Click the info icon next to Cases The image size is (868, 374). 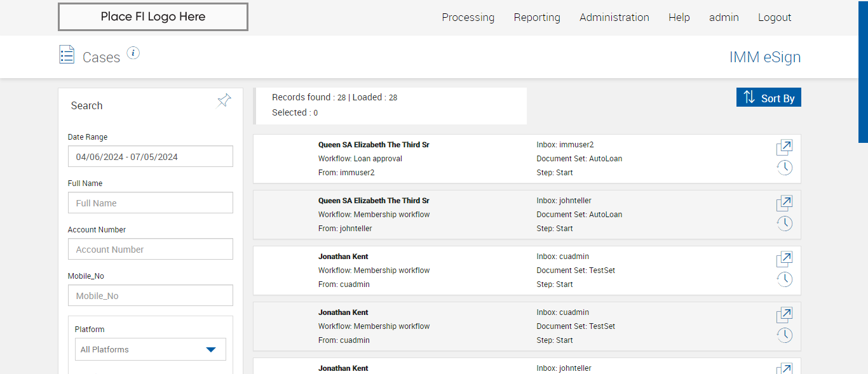(x=133, y=53)
